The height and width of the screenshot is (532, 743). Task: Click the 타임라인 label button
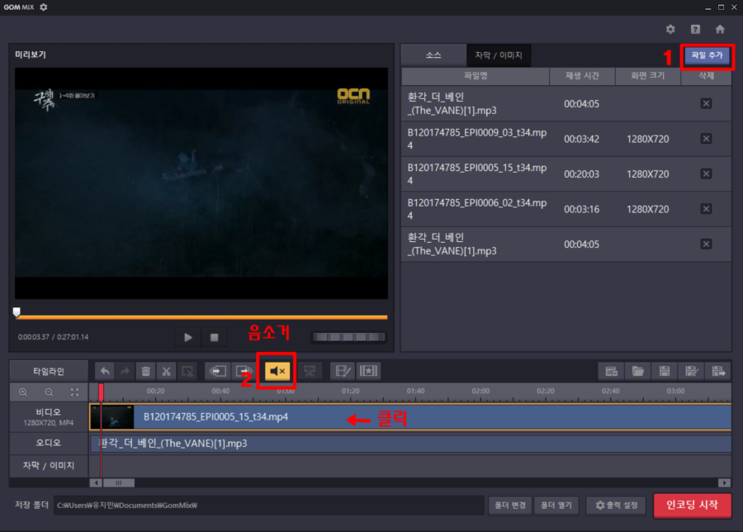pos(49,371)
